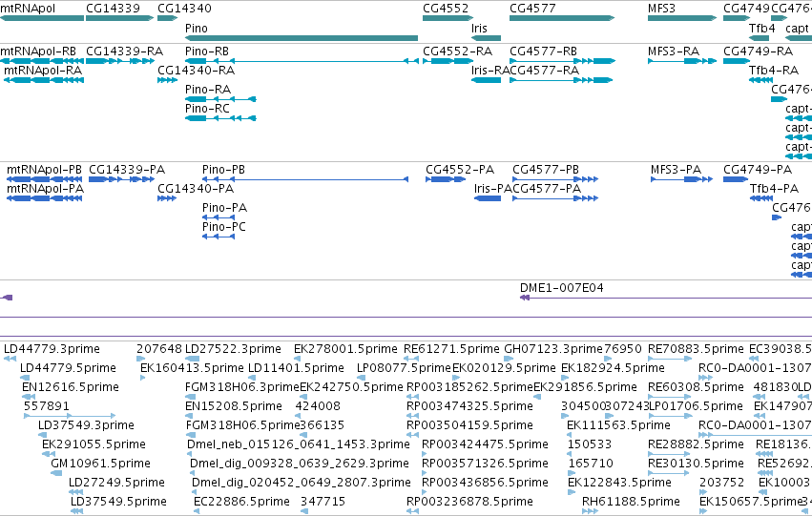Click the Iris-PA protein label
812x516 pixels.
(493, 189)
